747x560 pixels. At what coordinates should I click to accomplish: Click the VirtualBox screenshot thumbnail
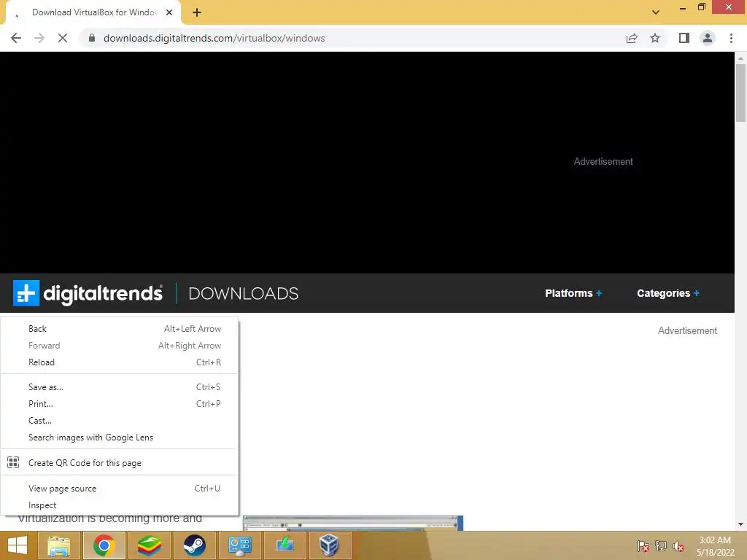[x=353, y=523]
